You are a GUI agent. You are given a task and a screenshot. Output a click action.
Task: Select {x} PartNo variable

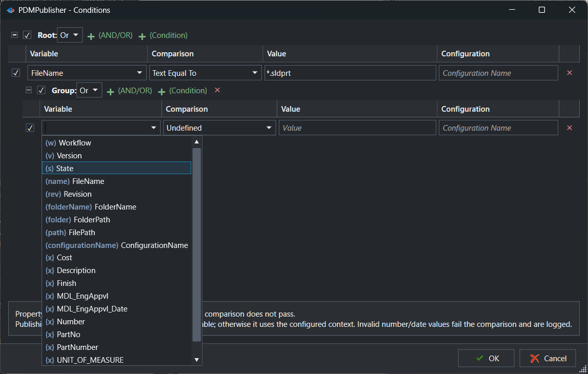tap(116, 334)
